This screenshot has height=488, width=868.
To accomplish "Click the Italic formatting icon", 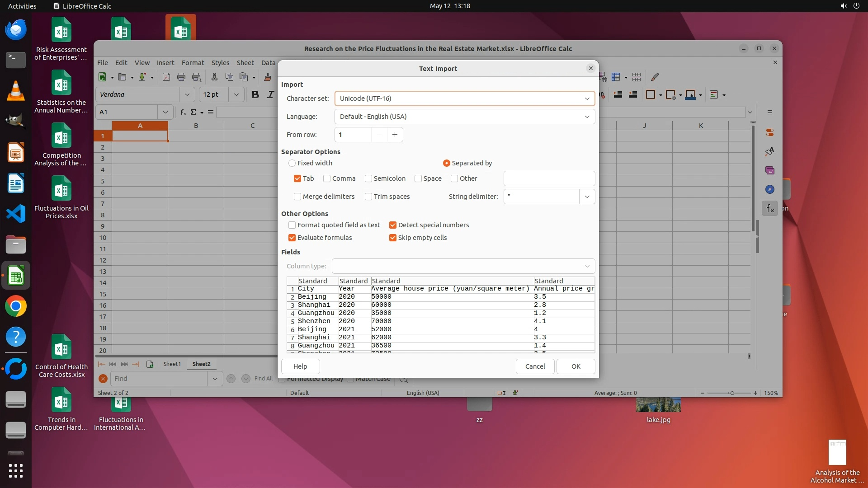I will tap(270, 94).
